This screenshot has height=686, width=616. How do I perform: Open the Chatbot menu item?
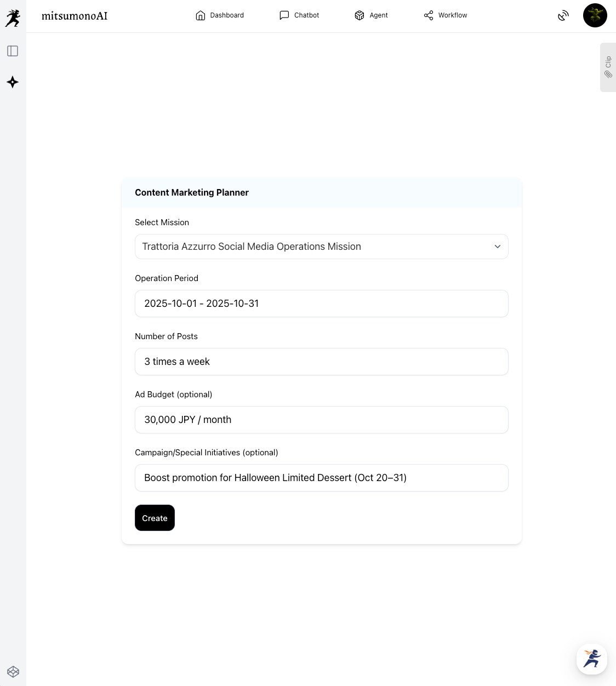coord(299,15)
